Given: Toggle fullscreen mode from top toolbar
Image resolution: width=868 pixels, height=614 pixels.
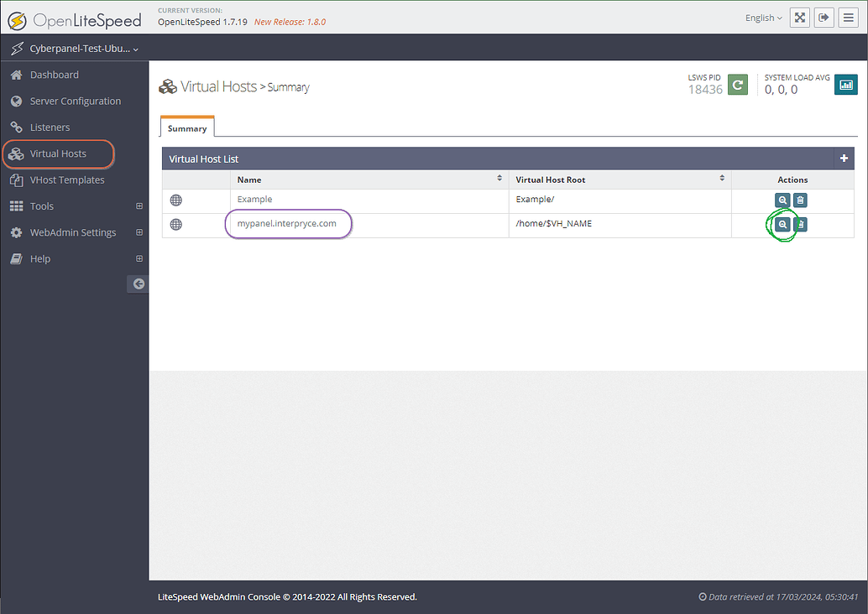Looking at the screenshot, I should coord(799,17).
